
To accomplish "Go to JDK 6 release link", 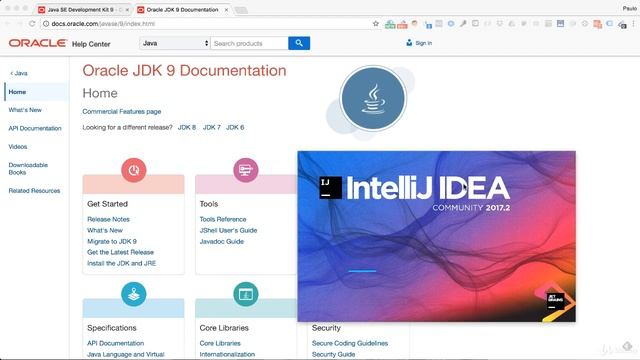I will pyautogui.click(x=235, y=127).
